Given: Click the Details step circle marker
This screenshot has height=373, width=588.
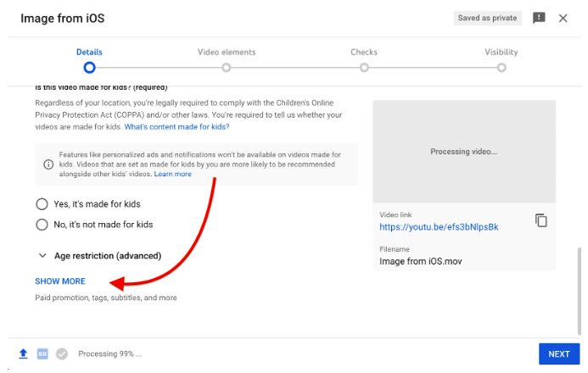Looking at the screenshot, I should click(89, 68).
